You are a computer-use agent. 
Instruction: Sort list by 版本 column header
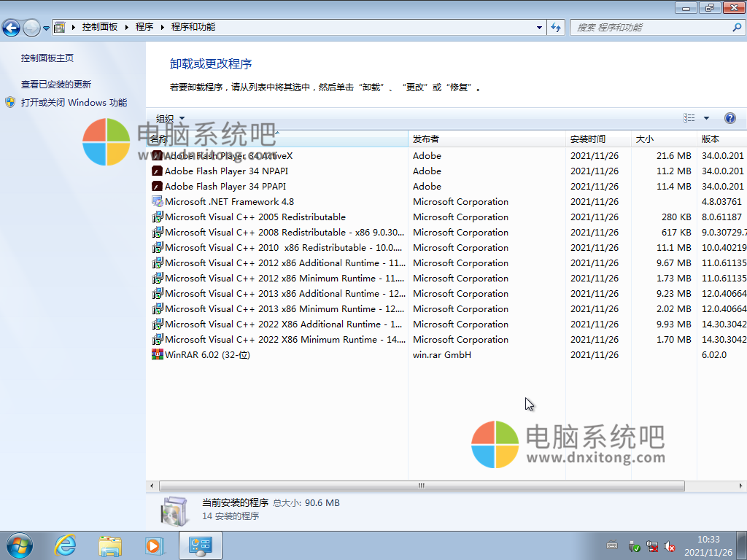(721, 139)
